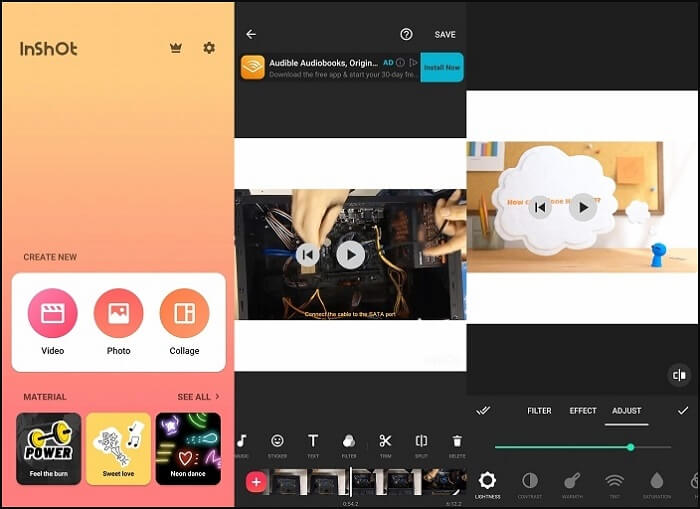Tap the crown premium icon
The height and width of the screenshot is (509, 700).
click(x=176, y=48)
